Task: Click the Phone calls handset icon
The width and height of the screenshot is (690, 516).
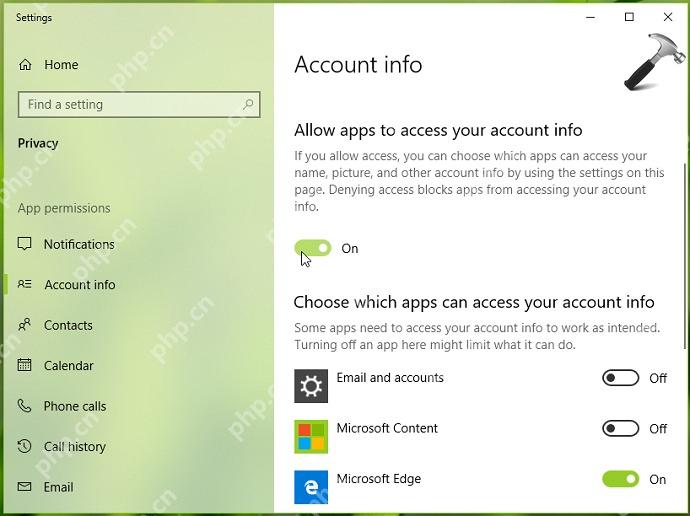Action: 25,406
